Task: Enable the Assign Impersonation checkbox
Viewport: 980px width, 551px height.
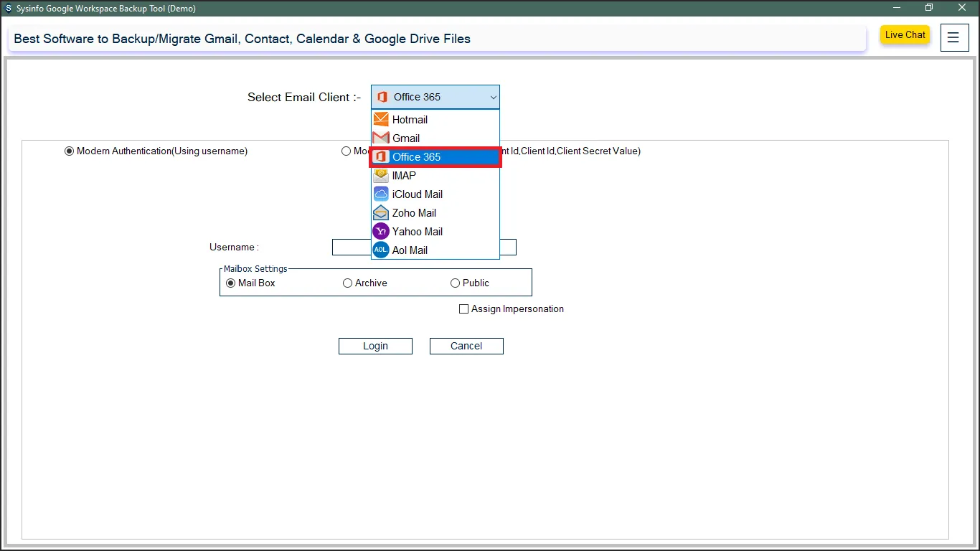Action: (x=463, y=309)
